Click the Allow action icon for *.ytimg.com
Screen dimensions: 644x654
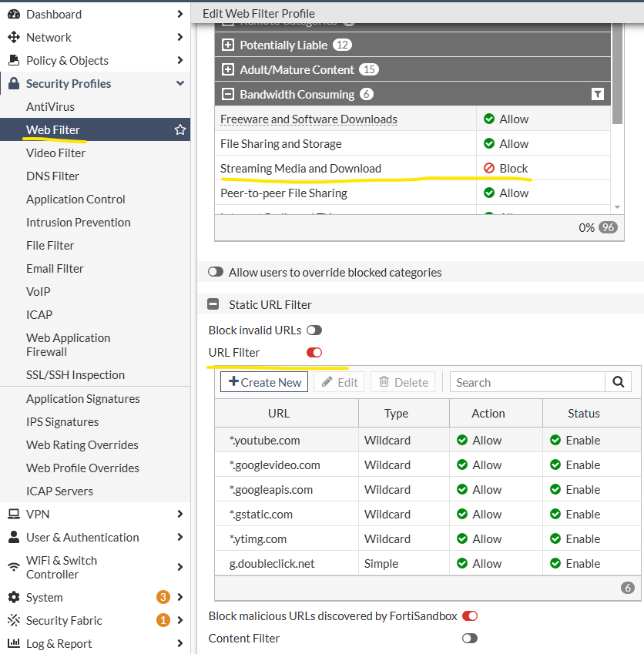pos(461,538)
